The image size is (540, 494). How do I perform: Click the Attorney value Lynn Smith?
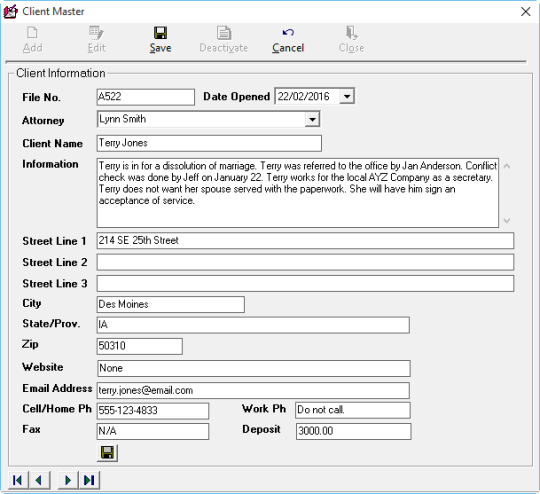click(x=123, y=119)
